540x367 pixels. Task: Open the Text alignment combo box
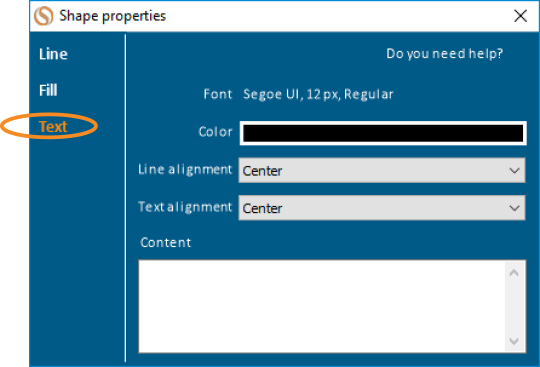coord(382,208)
